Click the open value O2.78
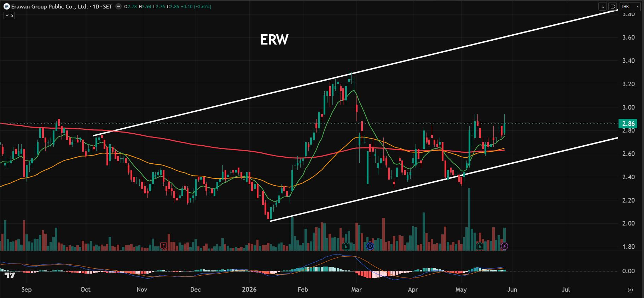The image size is (644, 298). pyautogui.click(x=130, y=6)
